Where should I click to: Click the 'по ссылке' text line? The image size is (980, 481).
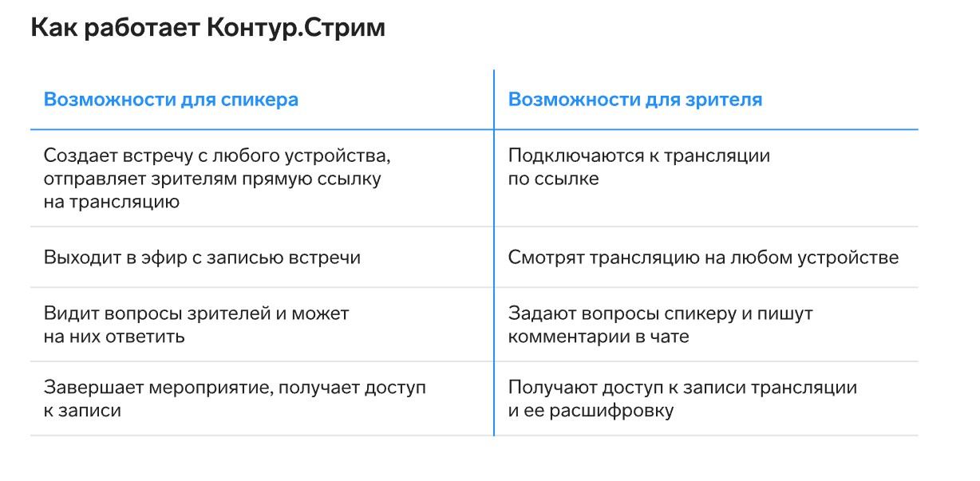click(553, 178)
